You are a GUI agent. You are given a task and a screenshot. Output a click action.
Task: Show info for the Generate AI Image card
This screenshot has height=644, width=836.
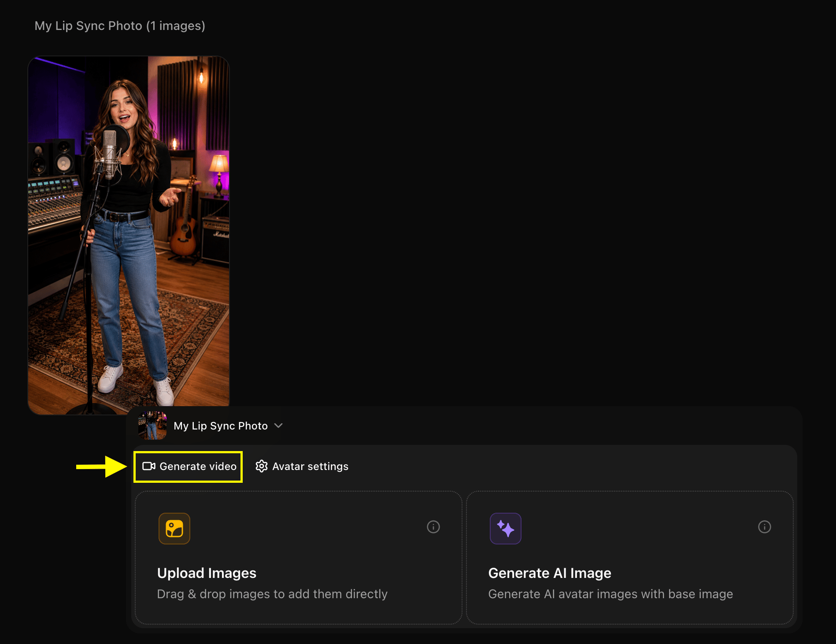click(x=765, y=527)
